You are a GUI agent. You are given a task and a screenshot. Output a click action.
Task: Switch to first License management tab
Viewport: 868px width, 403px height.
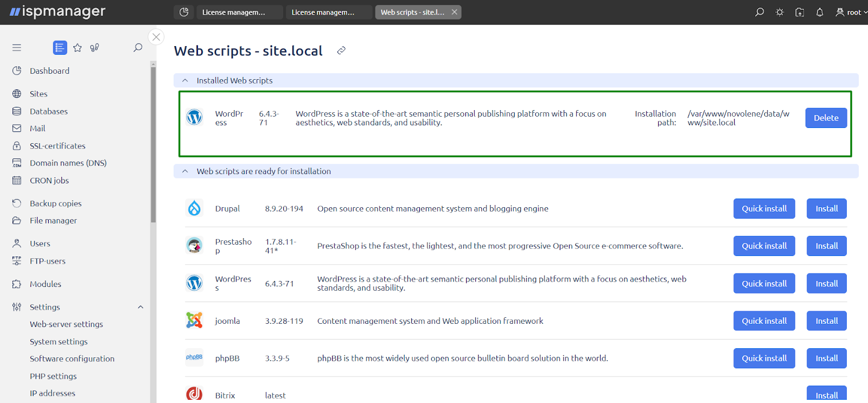coord(240,12)
